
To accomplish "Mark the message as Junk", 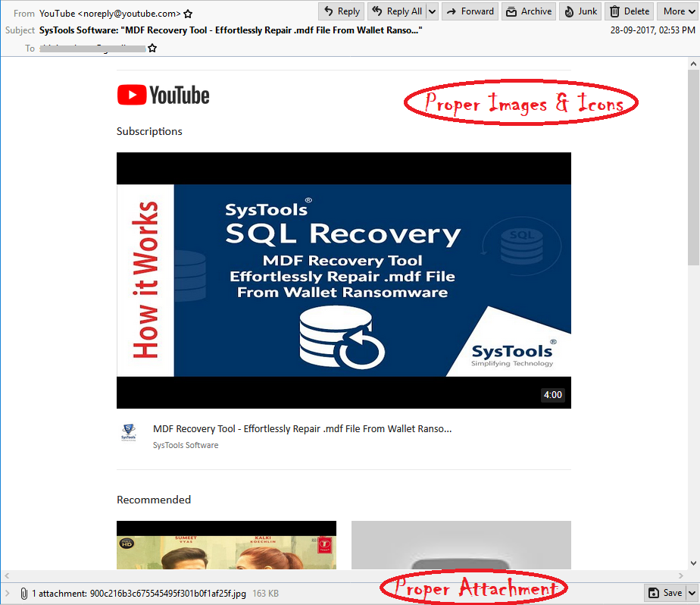I will (580, 11).
